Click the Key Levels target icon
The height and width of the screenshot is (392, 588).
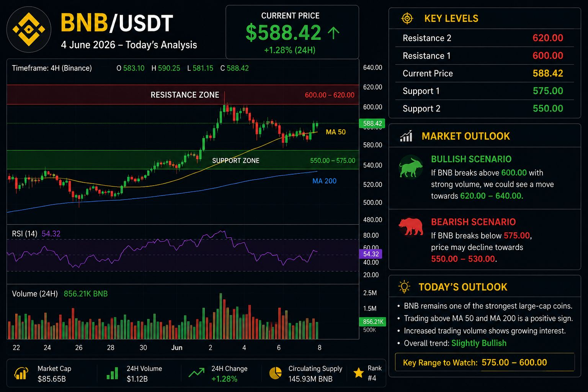click(x=407, y=18)
